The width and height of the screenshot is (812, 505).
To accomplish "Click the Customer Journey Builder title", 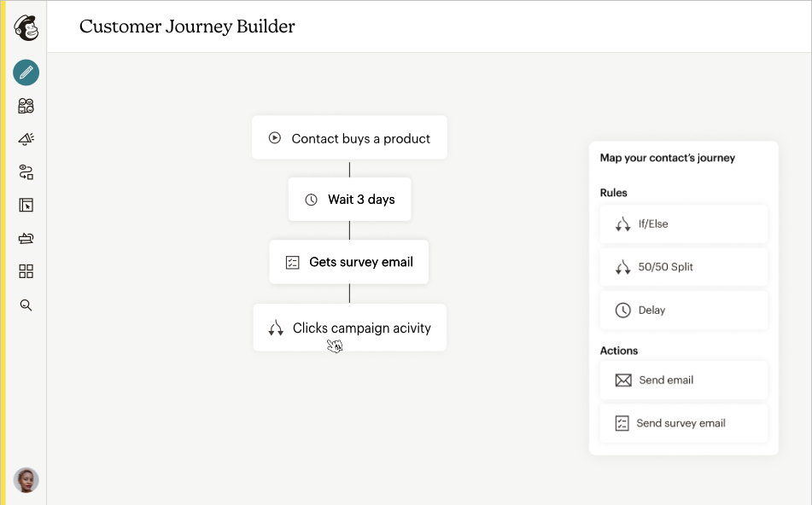I will click(x=187, y=26).
